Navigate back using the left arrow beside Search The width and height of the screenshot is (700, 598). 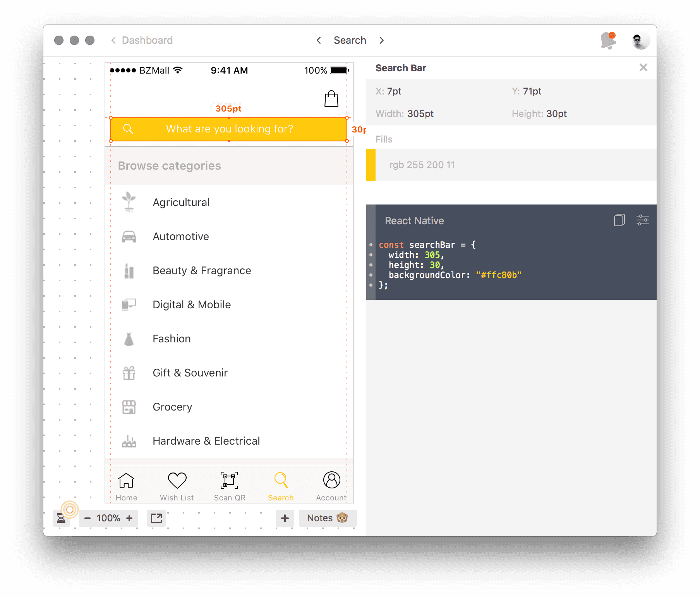click(319, 40)
